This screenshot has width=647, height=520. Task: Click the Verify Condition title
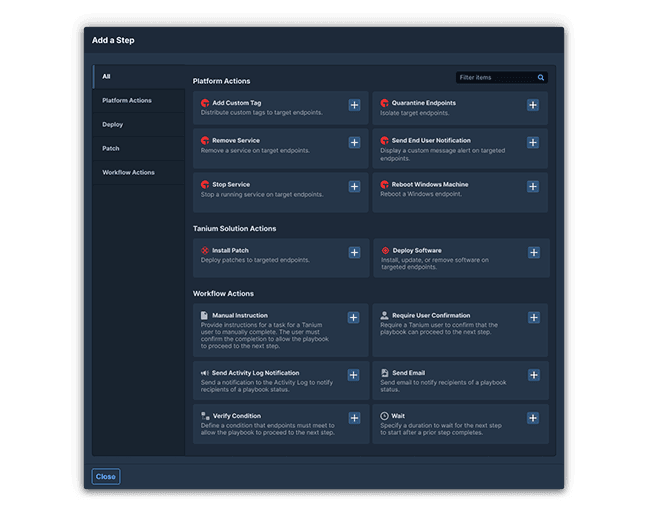click(237, 416)
